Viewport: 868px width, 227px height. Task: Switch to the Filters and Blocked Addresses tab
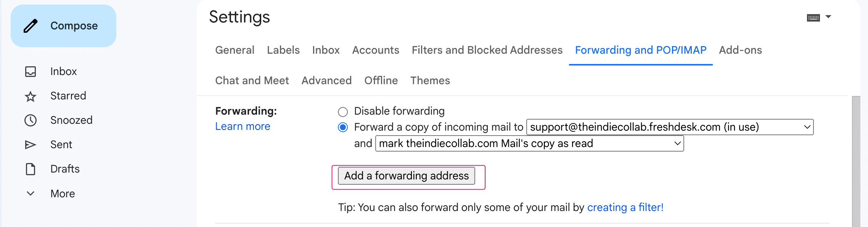pos(487,50)
